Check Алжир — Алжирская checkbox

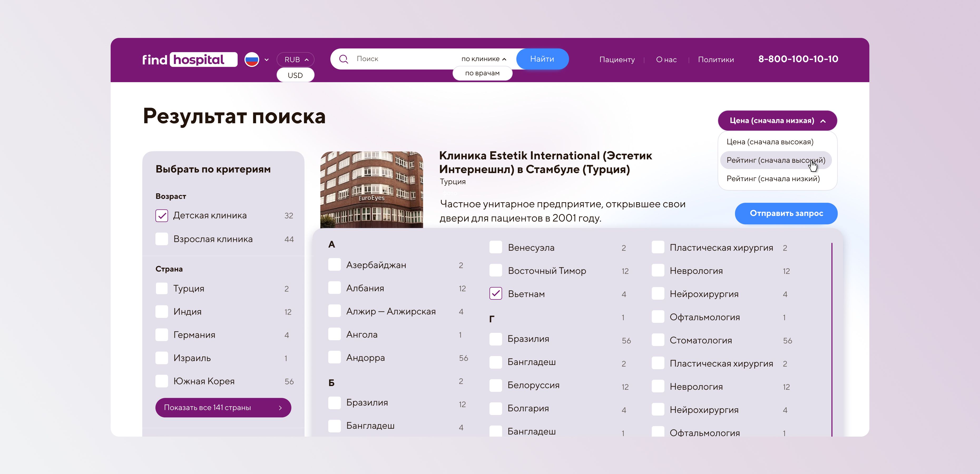(334, 311)
